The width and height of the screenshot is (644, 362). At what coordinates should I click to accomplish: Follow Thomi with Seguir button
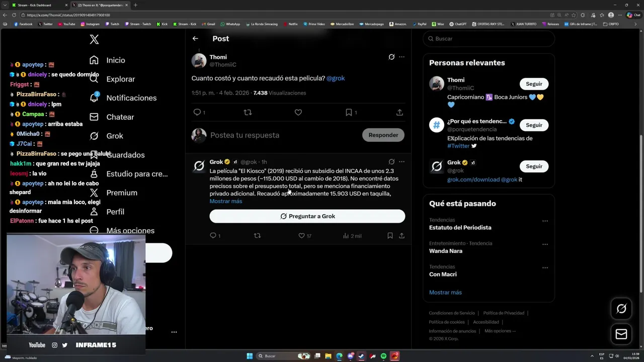click(x=534, y=84)
